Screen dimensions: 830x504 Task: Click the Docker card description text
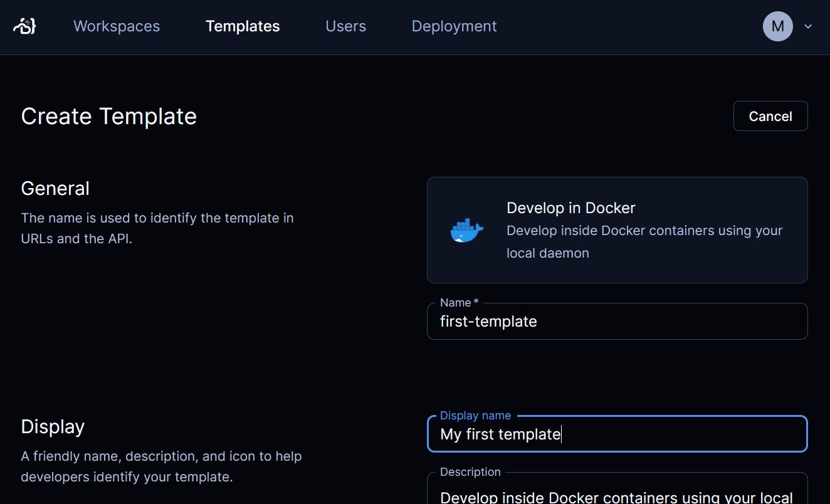point(644,242)
